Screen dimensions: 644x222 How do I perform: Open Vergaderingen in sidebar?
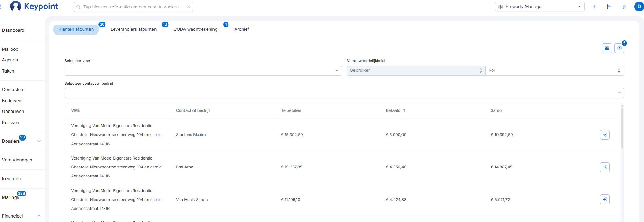pos(17,160)
